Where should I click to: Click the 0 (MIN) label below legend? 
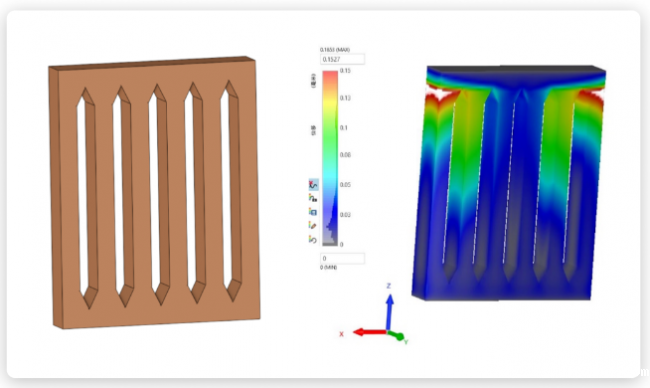328,268
